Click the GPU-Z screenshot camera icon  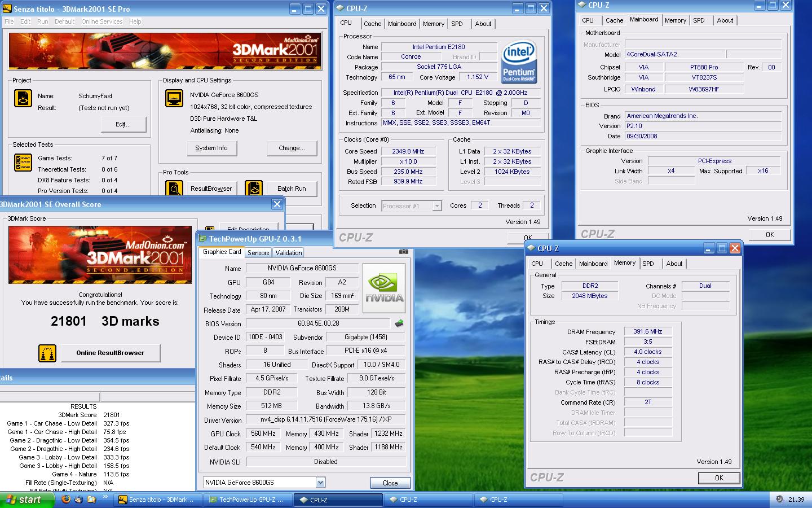tap(403, 252)
